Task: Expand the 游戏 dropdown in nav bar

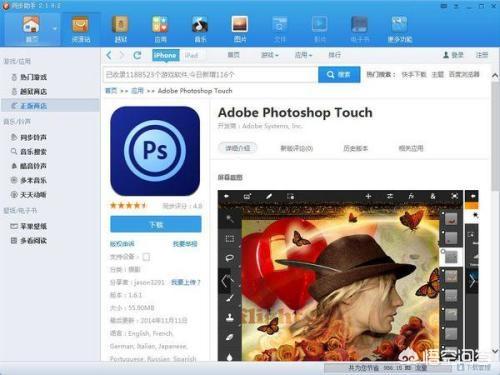Action: click(270, 55)
